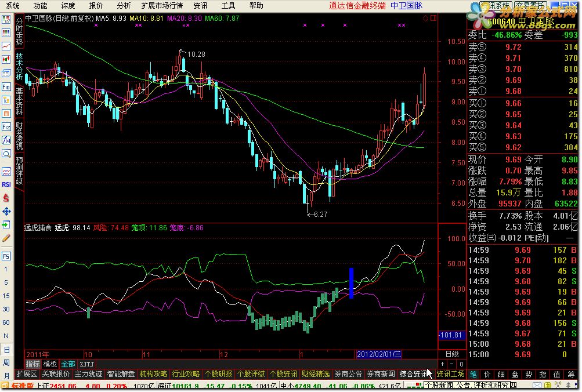Open the 扩展区 panel
This screenshot has height=392, width=582.
pyautogui.click(x=27, y=374)
